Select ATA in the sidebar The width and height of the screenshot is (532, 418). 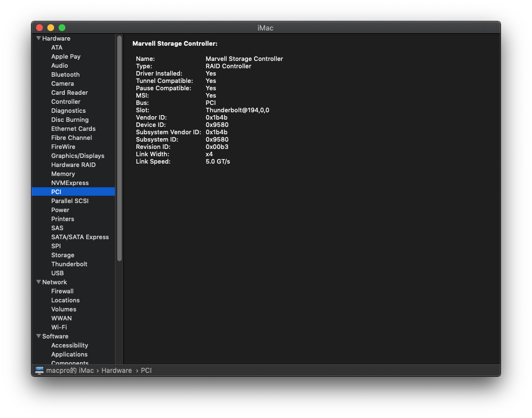pyautogui.click(x=57, y=47)
